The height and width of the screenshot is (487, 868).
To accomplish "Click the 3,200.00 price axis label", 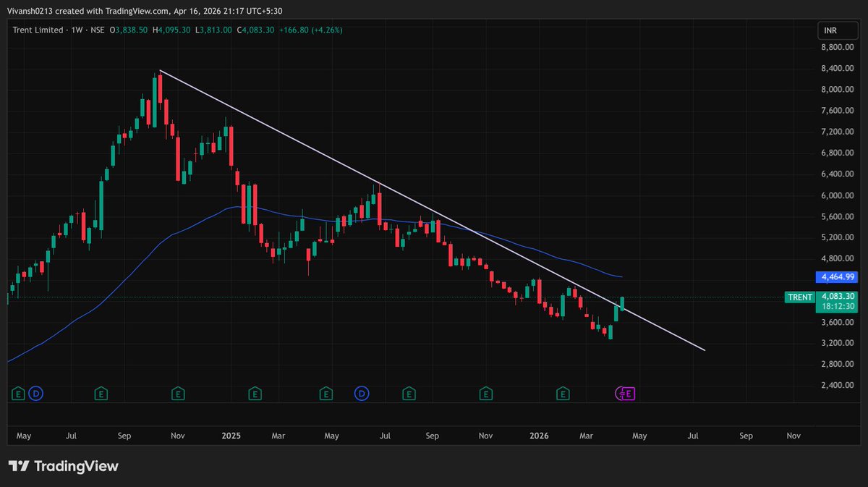I will coord(838,343).
